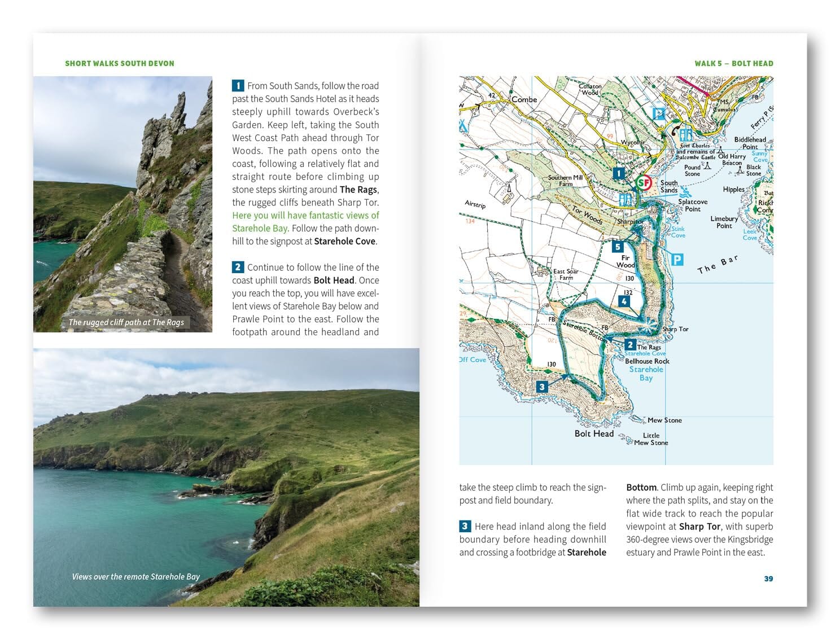Viewport: 840px width, 640px height.
Task: Click the step 1 number box in text
Action: click(x=238, y=86)
